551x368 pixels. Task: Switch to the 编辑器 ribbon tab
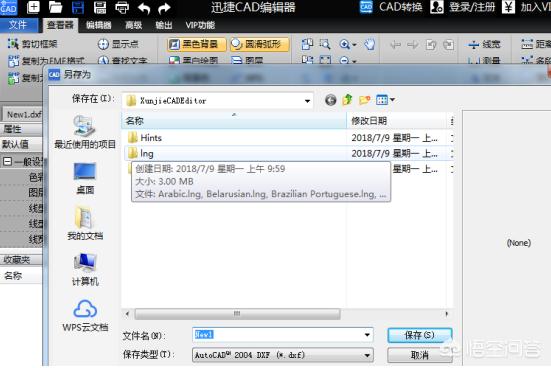pos(99,25)
